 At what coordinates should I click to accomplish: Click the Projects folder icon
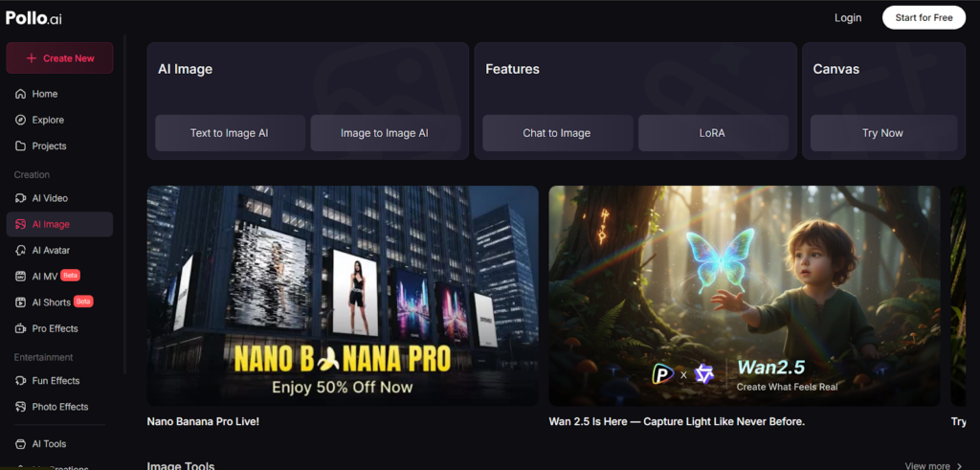click(21, 145)
